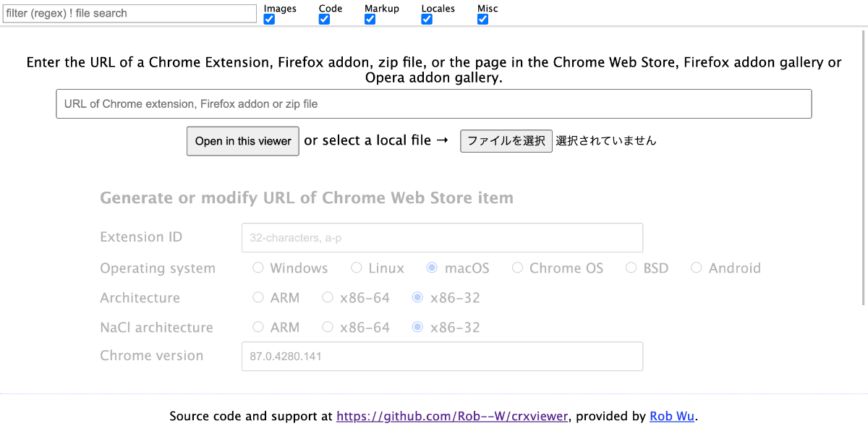868x434 pixels.
Task: Select Android operating system radio button
Action: click(x=697, y=268)
